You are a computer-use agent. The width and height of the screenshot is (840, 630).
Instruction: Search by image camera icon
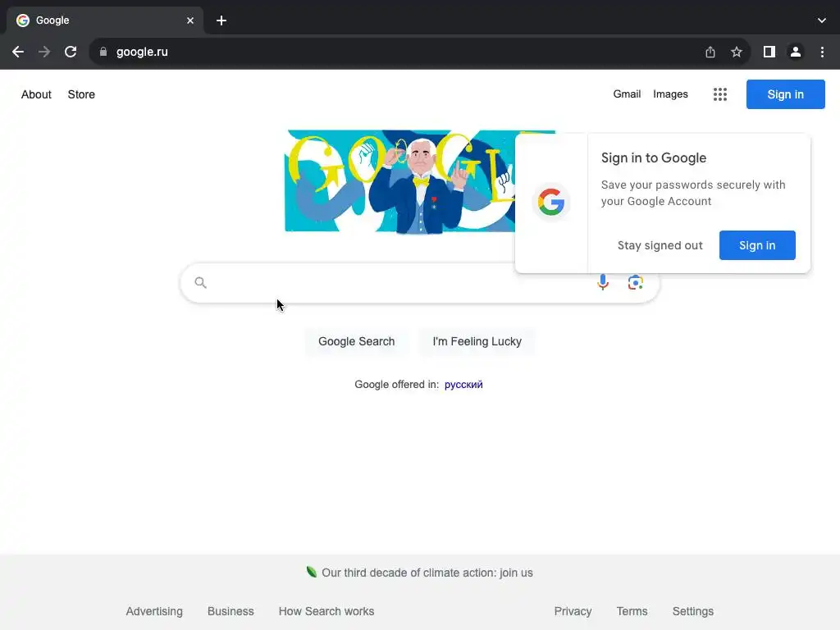pyautogui.click(x=636, y=282)
